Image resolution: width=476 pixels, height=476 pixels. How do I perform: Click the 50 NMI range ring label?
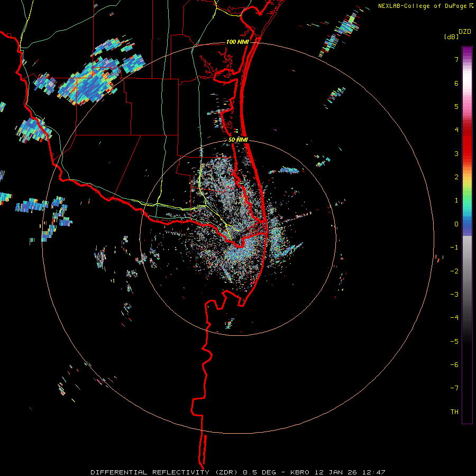pyautogui.click(x=238, y=140)
